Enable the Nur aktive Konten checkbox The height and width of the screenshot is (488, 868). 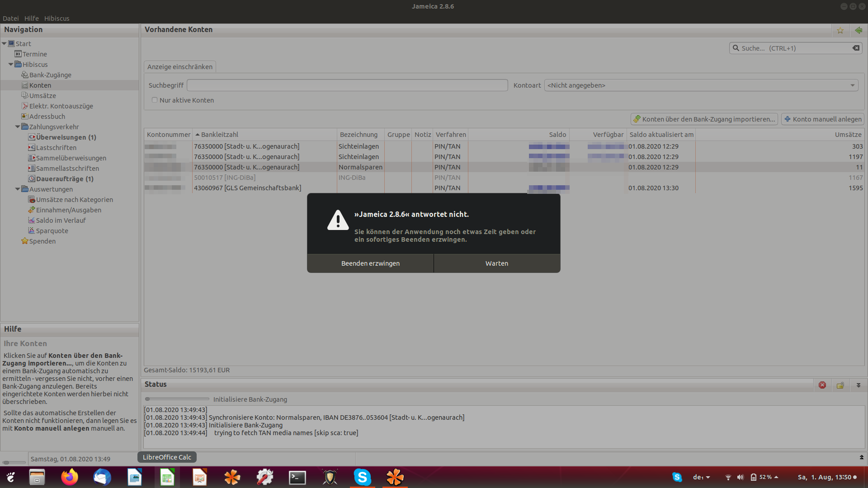[155, 100]
